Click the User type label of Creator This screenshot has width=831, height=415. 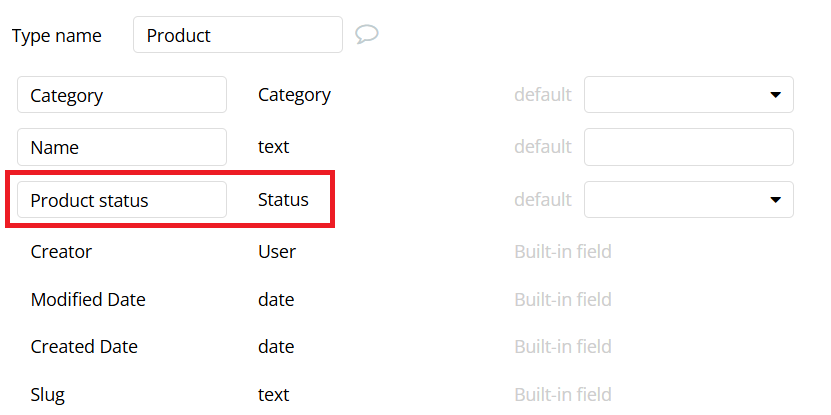coord(277,251)
